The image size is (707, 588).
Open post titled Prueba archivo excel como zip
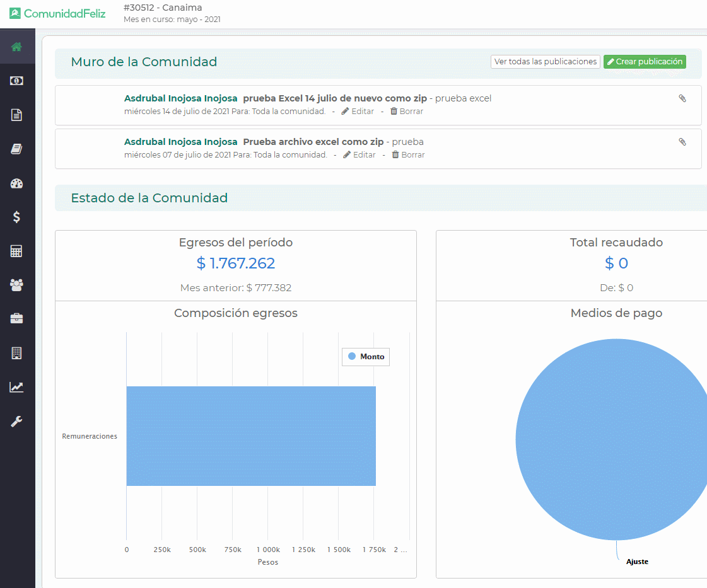[x=313, y=142]
